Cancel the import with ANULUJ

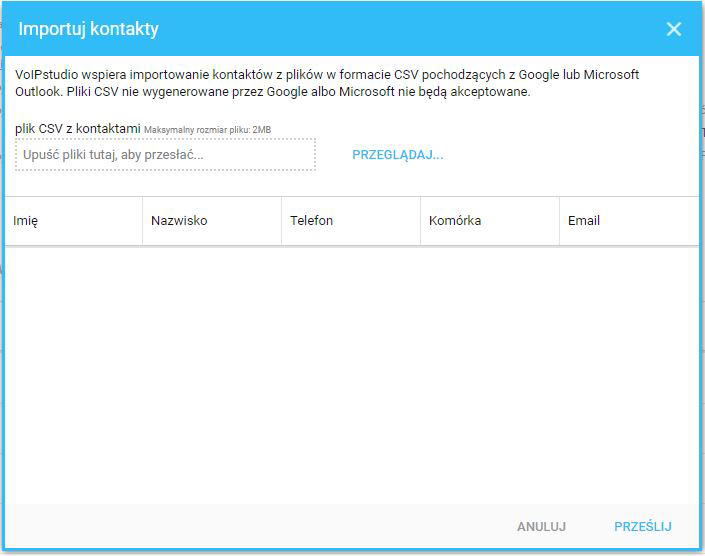click(x=541, y=527)
